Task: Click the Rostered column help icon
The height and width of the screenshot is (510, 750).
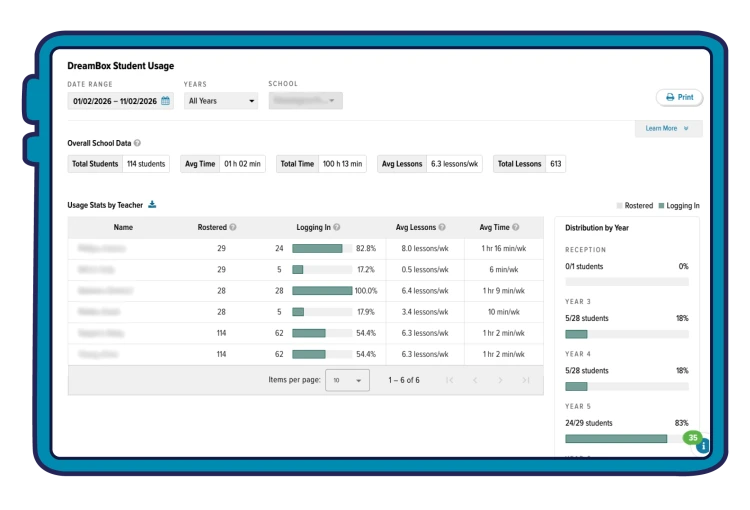Action: point(233,227)
